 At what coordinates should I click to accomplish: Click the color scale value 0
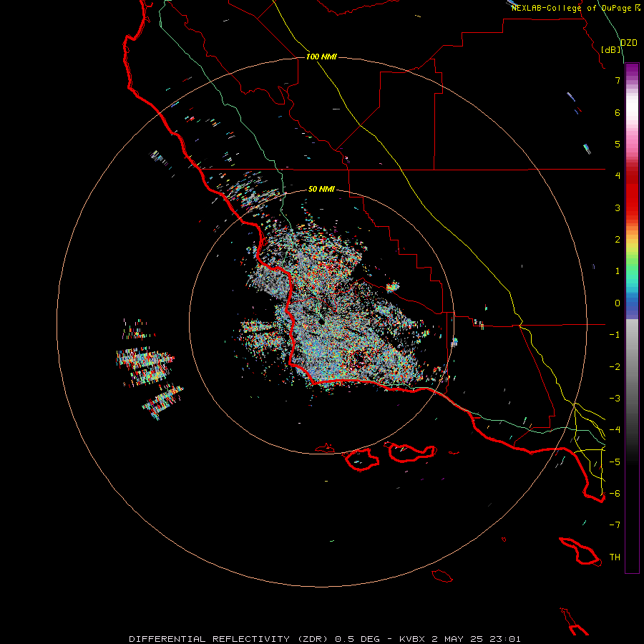pyautogui.click(x=618, y=303)
